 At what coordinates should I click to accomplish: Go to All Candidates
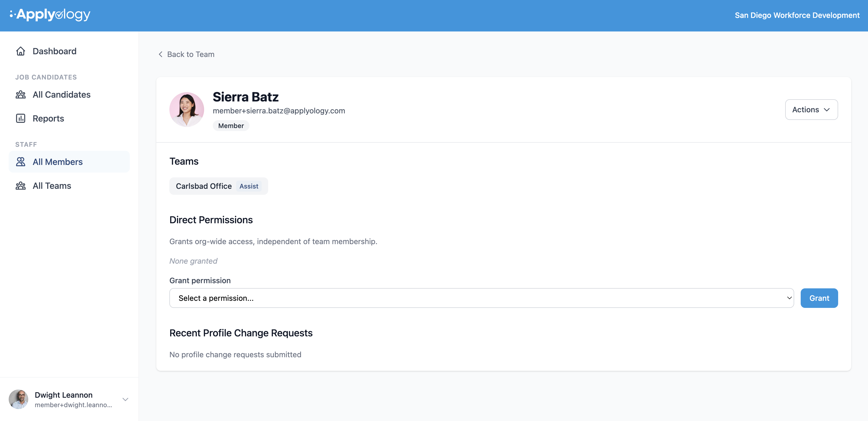click(69, 95)
